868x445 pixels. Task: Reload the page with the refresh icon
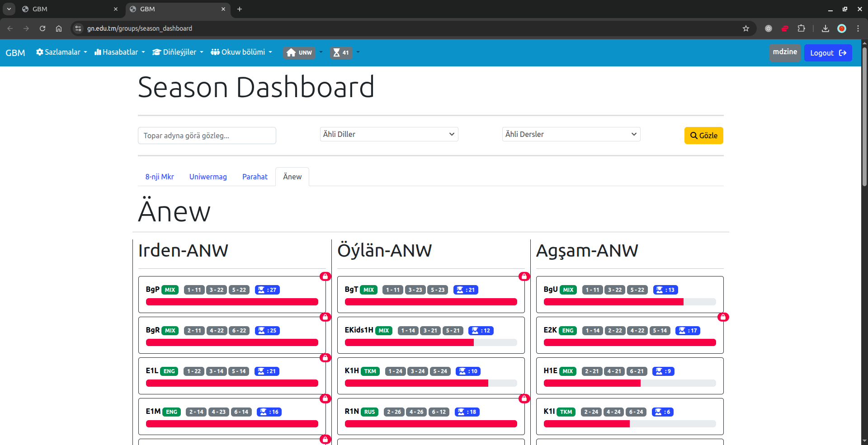[42, 28]
